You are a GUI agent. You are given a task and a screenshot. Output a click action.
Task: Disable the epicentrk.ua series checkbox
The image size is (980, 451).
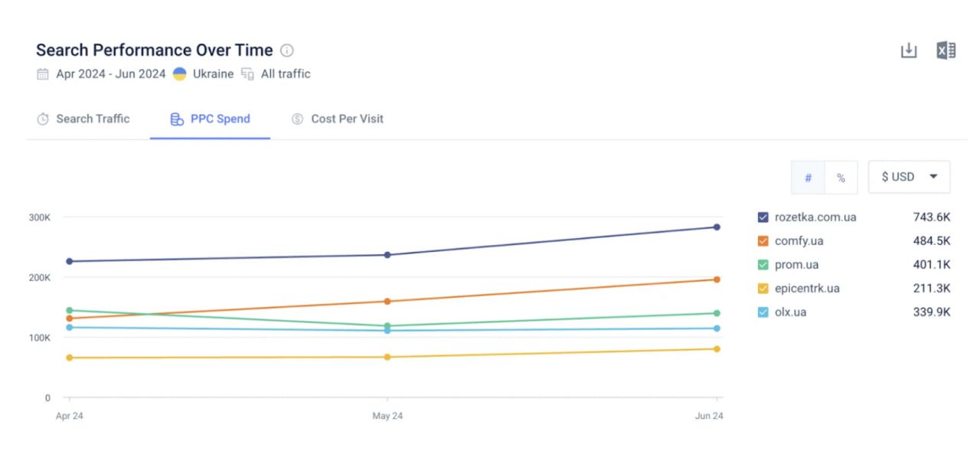coord(763,289)
